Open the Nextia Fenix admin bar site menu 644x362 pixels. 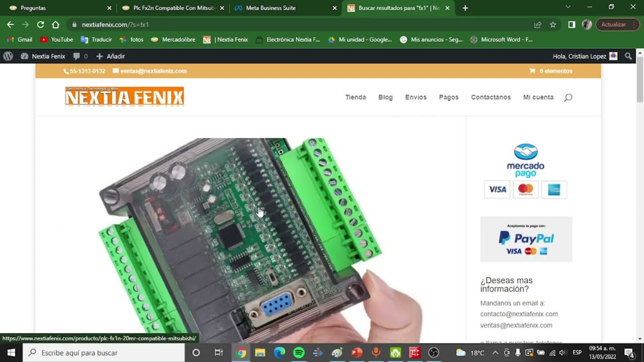click(x=43, y=56)
